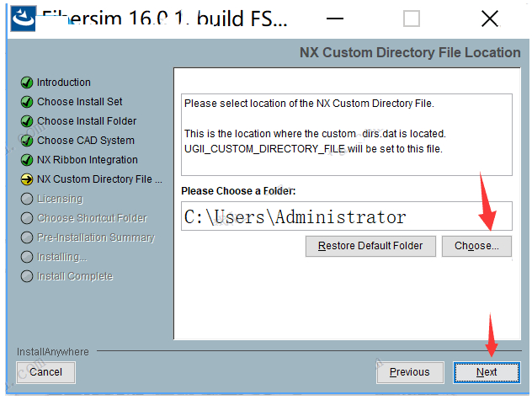
Task: Minimize the installer window
Action: 334,19
